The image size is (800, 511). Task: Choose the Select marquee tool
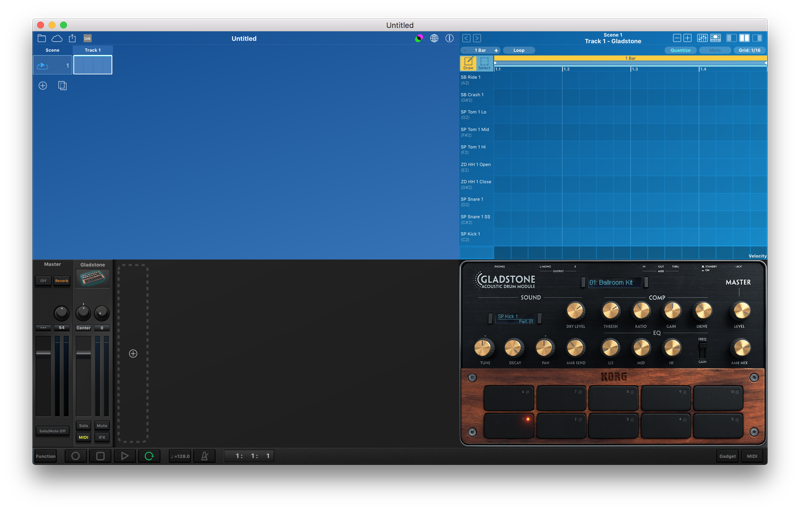click(x=485, y=63)
